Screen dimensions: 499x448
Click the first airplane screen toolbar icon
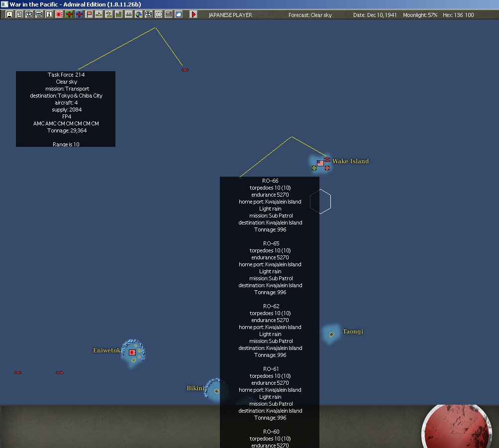[29, 14]
